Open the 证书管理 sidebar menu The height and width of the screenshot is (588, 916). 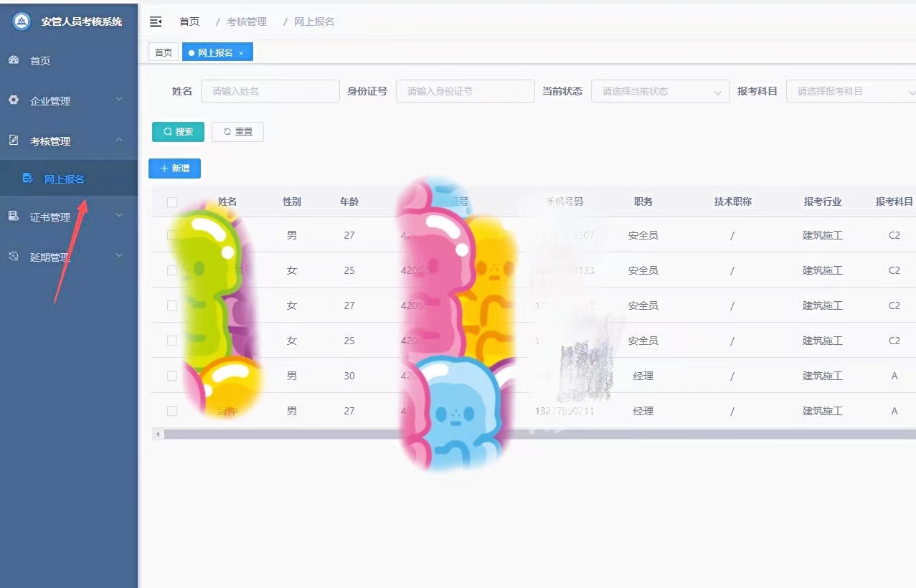click(x=69, y=217)
